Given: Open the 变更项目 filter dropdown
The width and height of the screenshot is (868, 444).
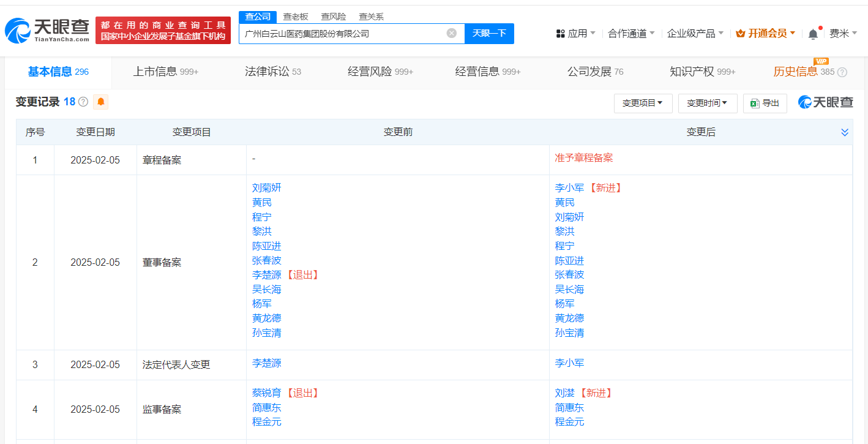Looking at the screenshot, I should pyautogui.click(x=643, y=103).
